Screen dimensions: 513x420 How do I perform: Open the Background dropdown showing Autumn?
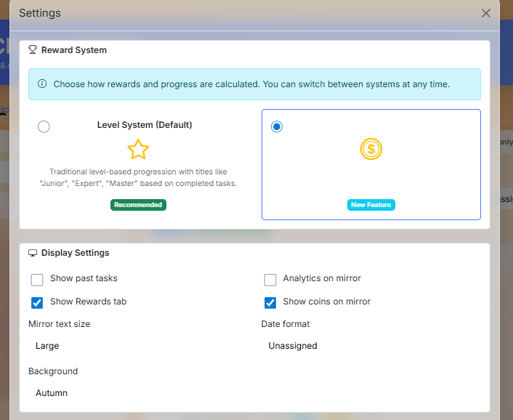(138, 393)
